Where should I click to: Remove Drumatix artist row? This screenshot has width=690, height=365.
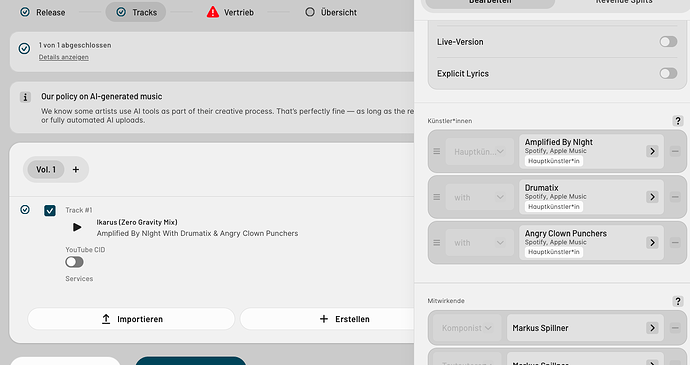coord(675,197)
